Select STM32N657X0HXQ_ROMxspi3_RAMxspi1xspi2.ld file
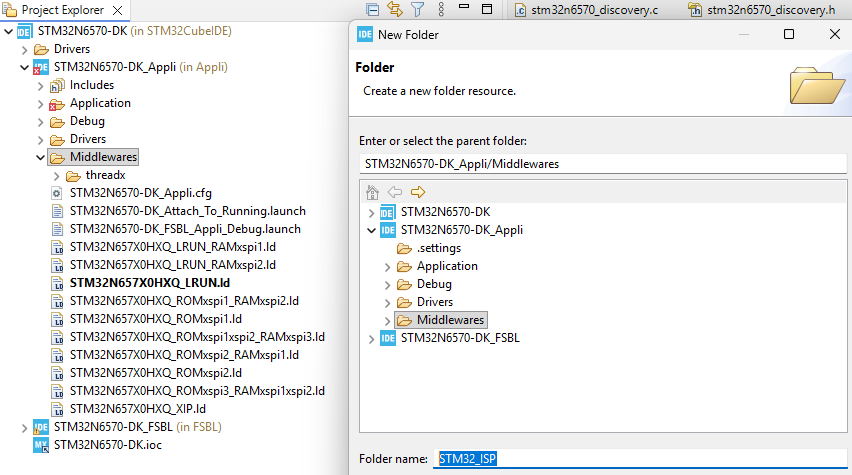The image size is (852, 475). 197,390
